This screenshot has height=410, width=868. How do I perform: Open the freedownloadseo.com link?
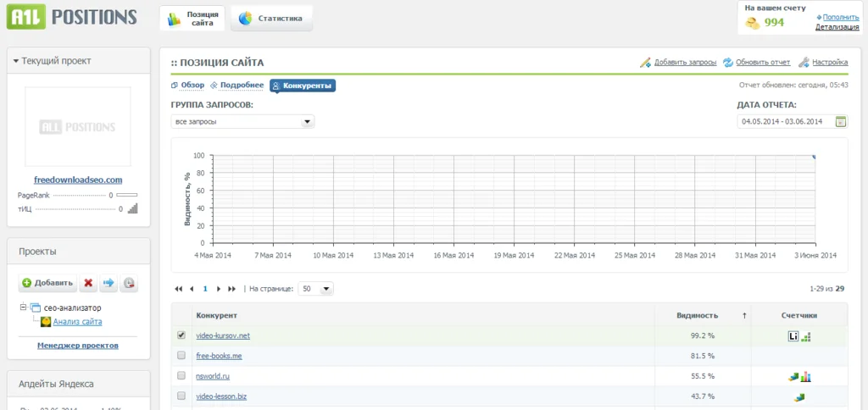[x=78, y=180]
